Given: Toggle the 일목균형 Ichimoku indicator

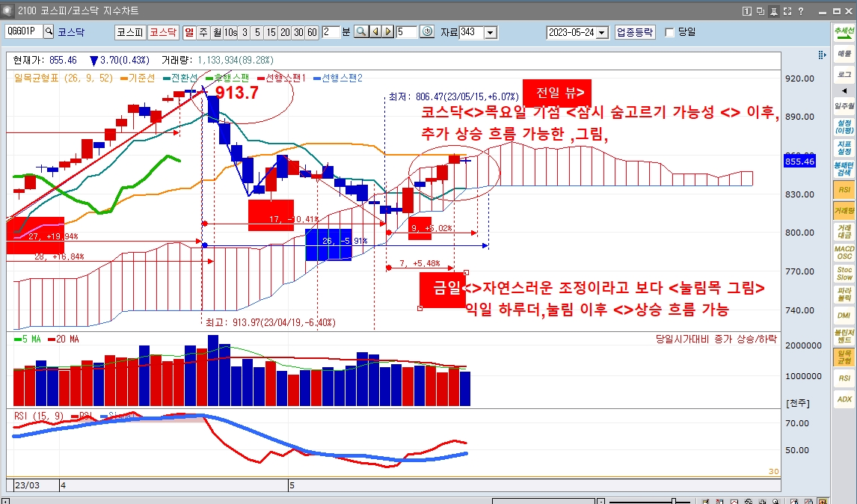Looking at the screenshot, I should point(844,357).
